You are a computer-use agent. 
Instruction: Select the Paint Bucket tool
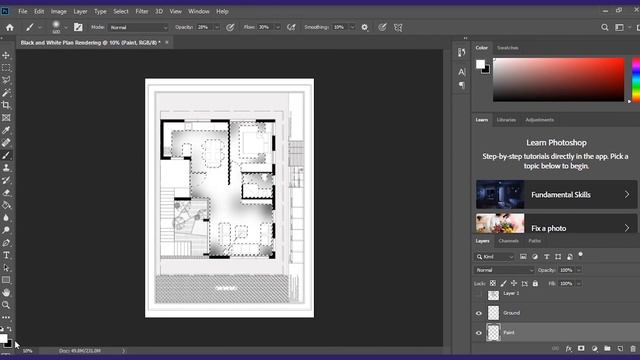coord(6,205)
